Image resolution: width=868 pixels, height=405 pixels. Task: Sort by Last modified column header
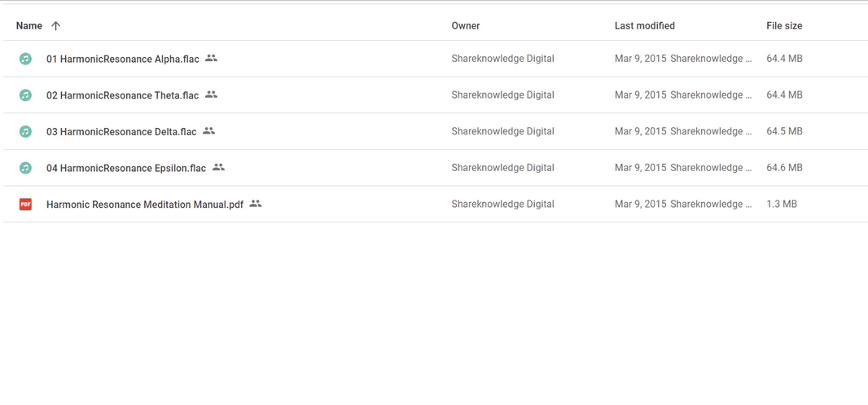(644, 25)
